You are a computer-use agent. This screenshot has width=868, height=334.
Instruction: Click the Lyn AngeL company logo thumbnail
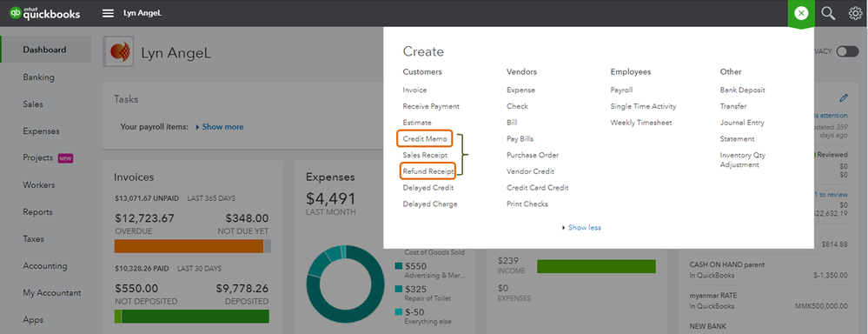[118, 51]
